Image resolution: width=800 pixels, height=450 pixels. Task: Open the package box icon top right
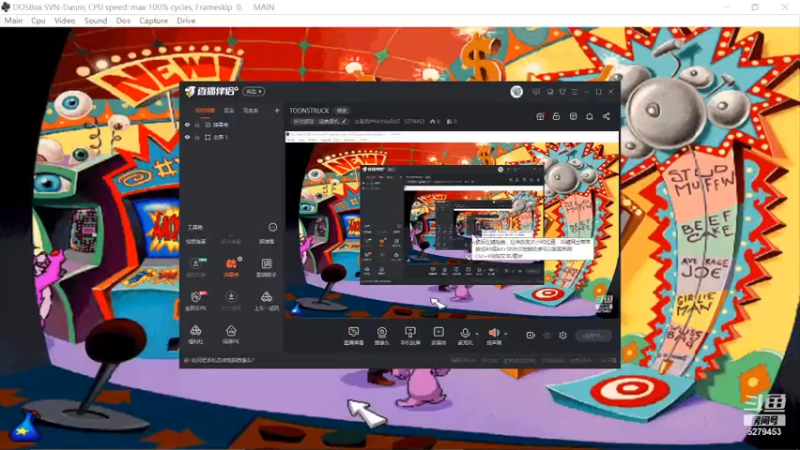(573, 116)
